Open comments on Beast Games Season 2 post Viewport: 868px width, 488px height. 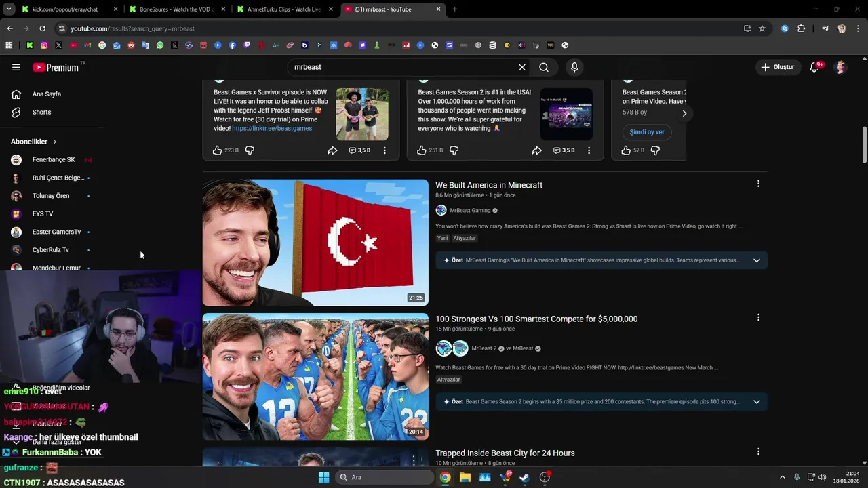click(x=564, y=150)
